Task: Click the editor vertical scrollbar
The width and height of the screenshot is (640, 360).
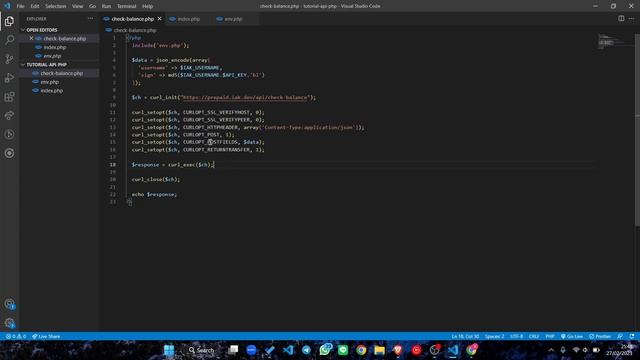Action: [637, 130]
